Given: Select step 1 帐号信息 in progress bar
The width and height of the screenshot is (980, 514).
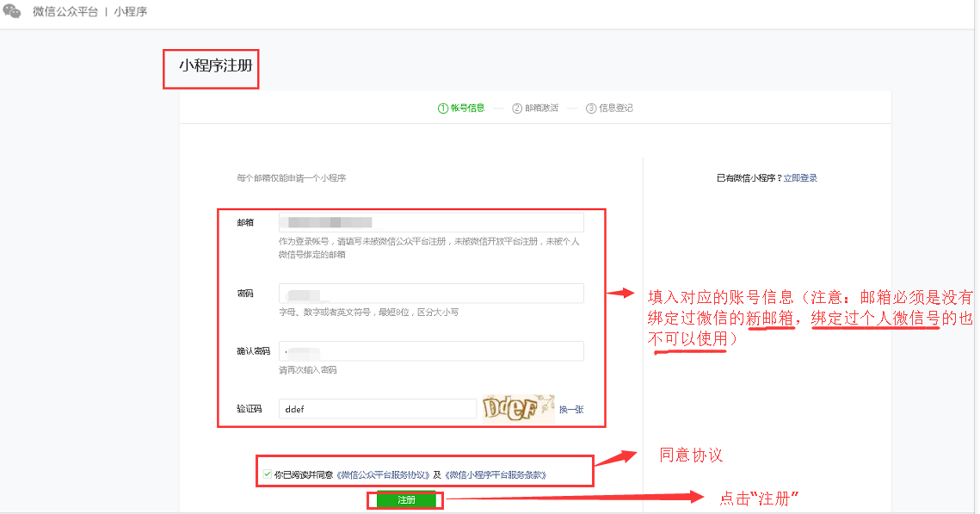Looking at the screenshot, I should 461,108.
